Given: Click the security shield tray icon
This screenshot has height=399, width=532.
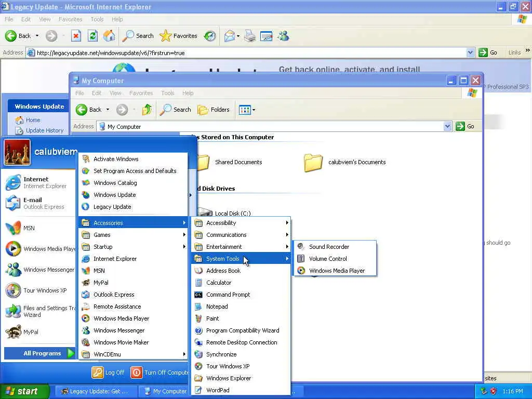Looking at the screenshot, I should [494, 391].
